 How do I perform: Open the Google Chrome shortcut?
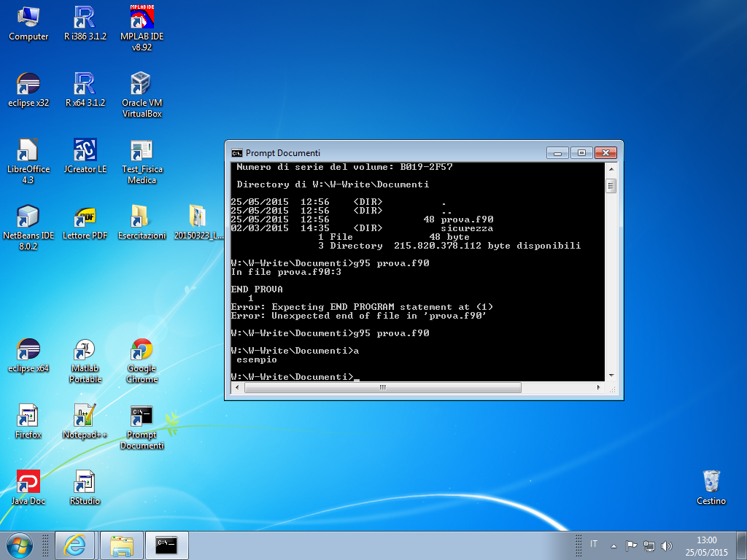click(142, 350)
